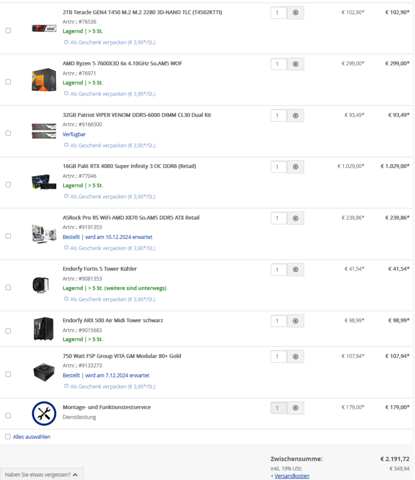Screen dimensions: 415x480
Task: Click the AMD Ryzen 5 box thumbnail
Action: [44, 80]
